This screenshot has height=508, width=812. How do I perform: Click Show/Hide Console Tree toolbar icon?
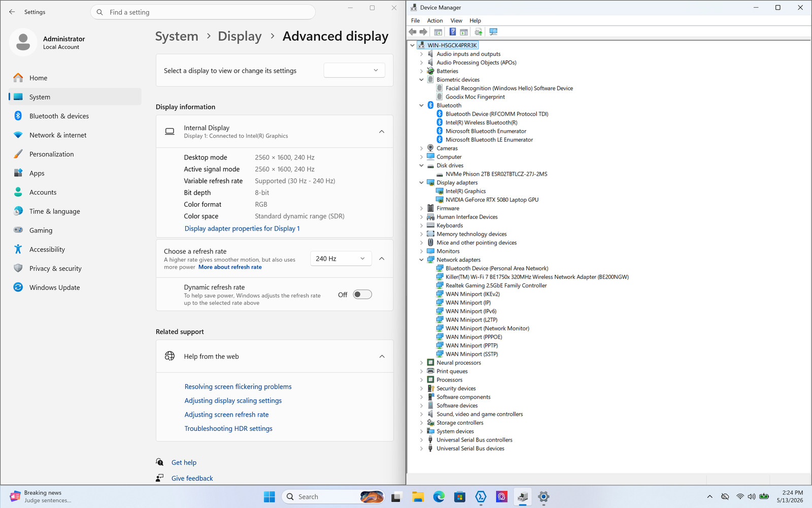point(438,32)
